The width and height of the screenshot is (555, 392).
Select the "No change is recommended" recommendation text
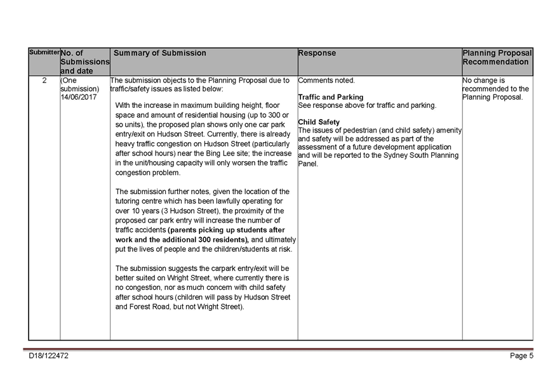(x=495, y=89)
